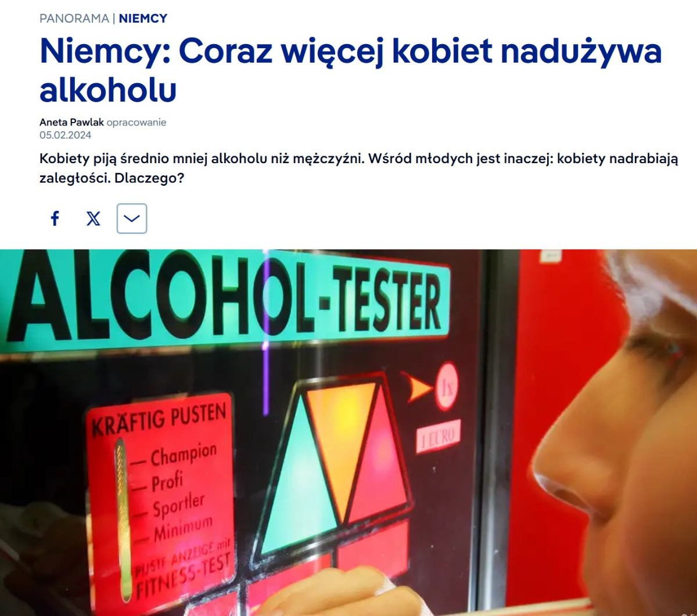
Task: Click the FITNESS-TEST text on red label
Action: click(x=184, y=575)
